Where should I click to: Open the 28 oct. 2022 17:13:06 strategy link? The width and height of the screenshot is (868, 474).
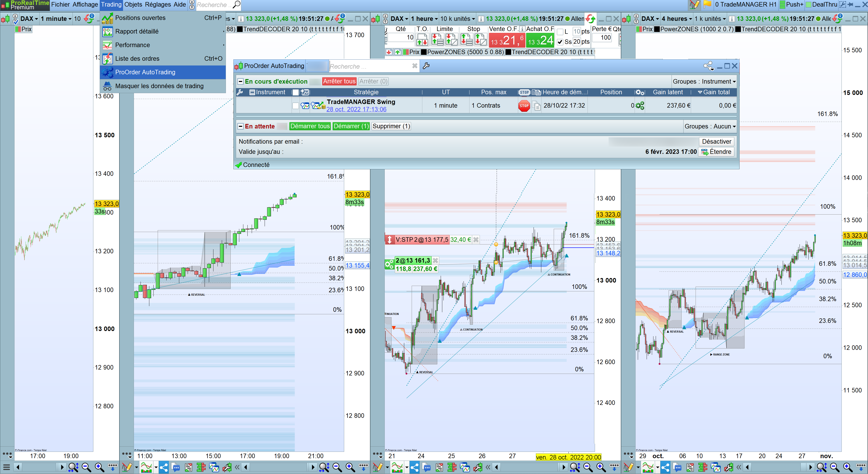[356, 109]
